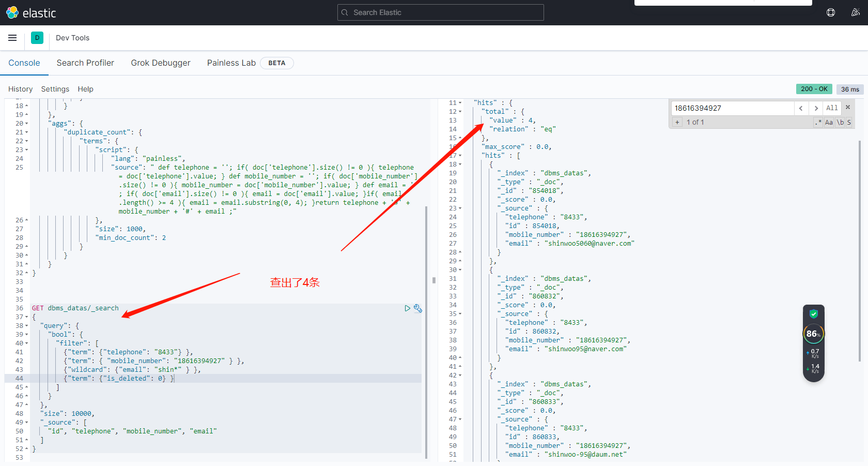Switch to the Console tab
Screen dimensions: 868x466
(24, 63)
